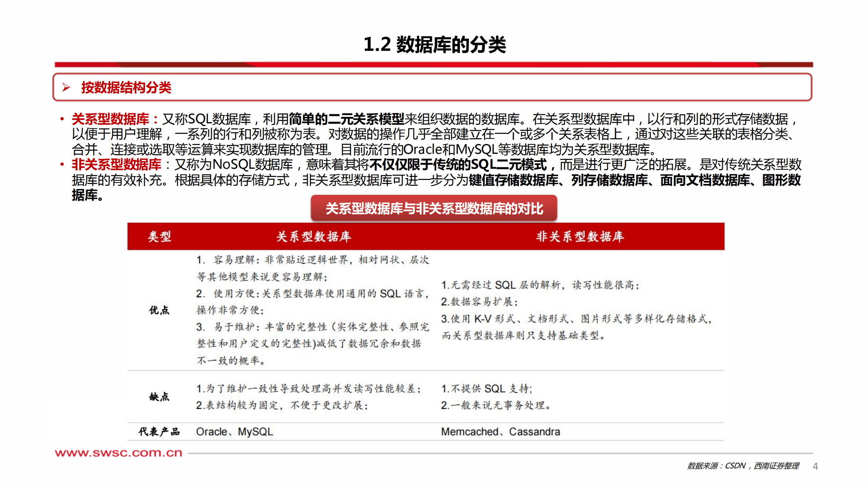Click cell text Oracle、MySQL
868x488 pixels.
click(235, 431)
